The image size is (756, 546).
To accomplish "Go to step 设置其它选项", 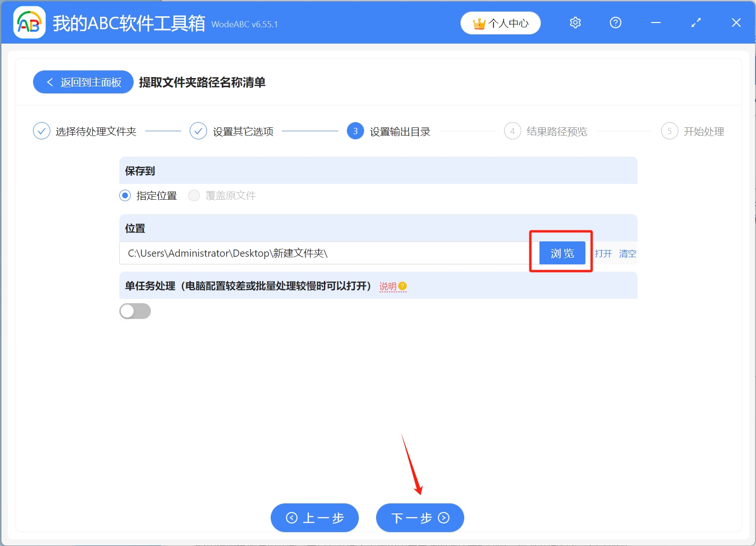I will point(232,131).
